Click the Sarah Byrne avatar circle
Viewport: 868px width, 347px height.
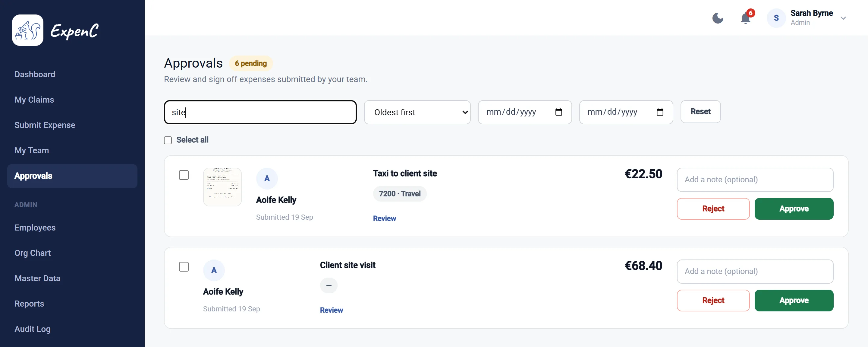pos(776,18)
